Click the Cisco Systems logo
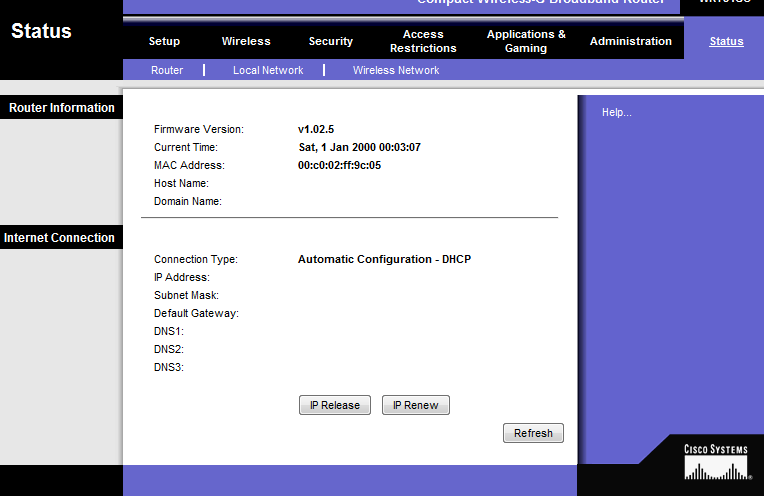Viewport: 764px width, 496px height. pos(715,463)
